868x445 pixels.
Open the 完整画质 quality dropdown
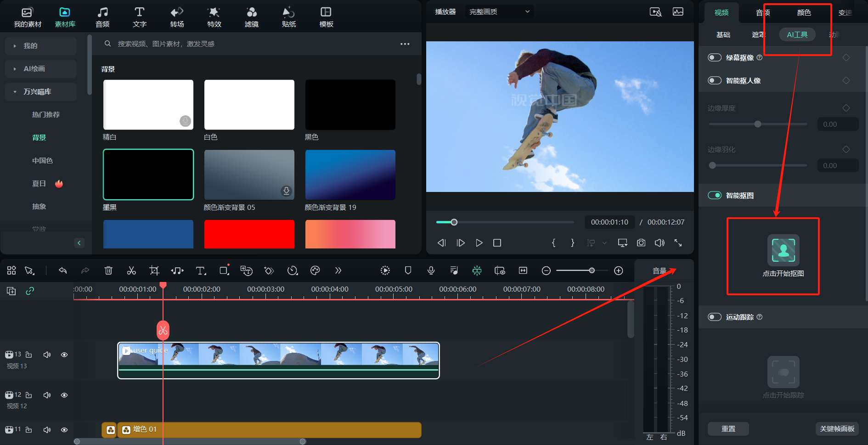point(499,11)
